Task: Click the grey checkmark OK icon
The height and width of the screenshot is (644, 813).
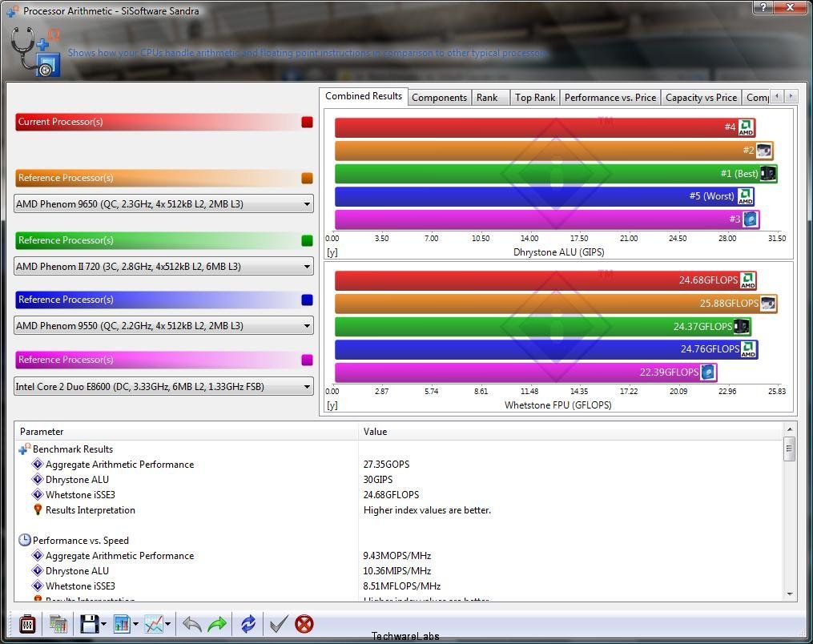Action: point(279,624)
